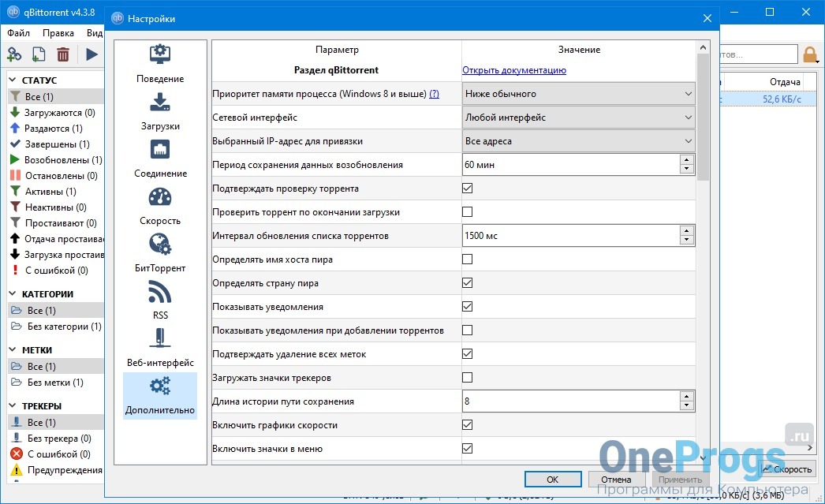This screenshot has width=825, height=504.
Task: Click the (?) help link
Action: pyautogui.click(x=434, y=94)
